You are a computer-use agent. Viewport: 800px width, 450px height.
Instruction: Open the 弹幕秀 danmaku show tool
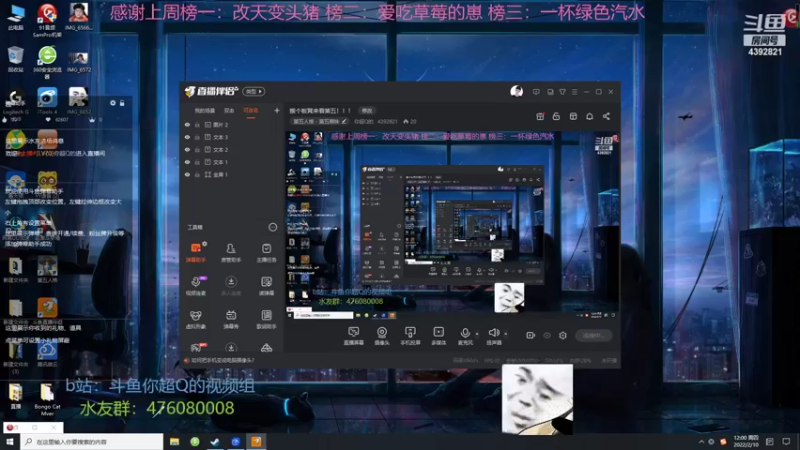pos(231,319)
